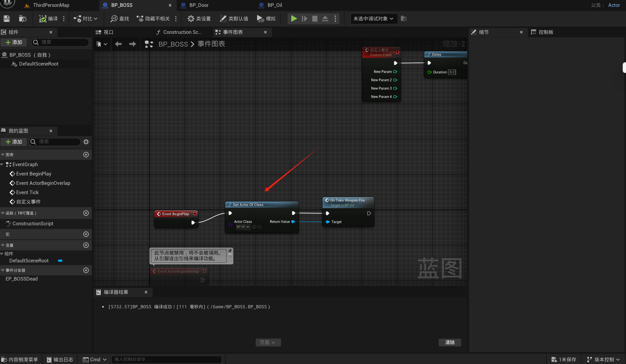Open the BP Oil Actor Class dropdown
626x364 pixels.
pos(243,227)
